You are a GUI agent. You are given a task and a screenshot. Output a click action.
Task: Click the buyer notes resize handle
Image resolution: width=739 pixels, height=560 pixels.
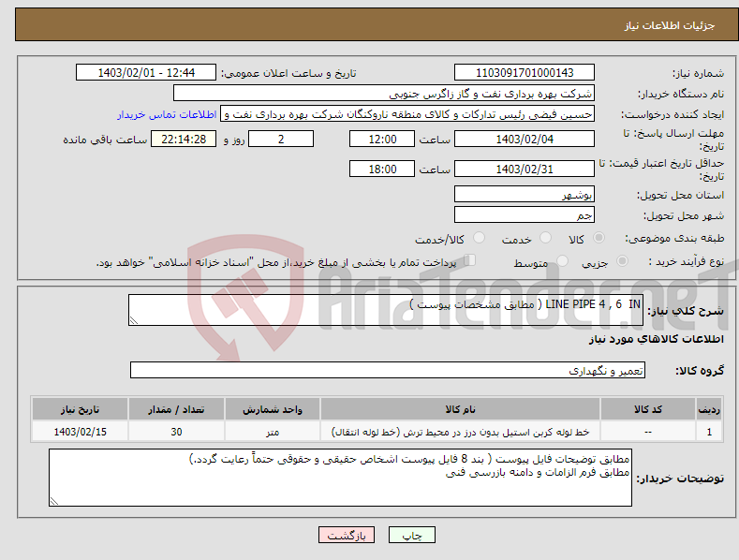(x=54, y=501)
